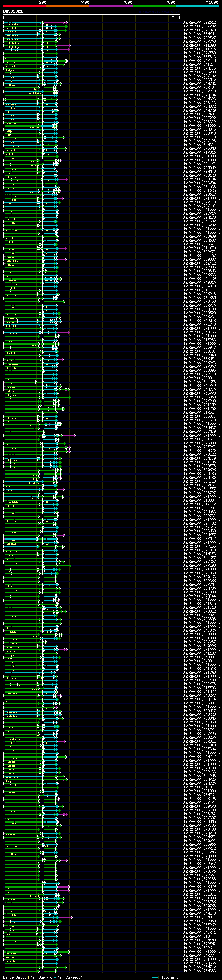Image resolution: width=222 pixels, height=980 pixels.
Task: Select row UniRef100_B4NCH1
Action: (199, 83)
